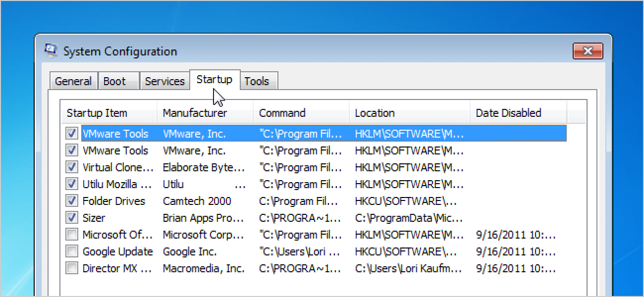Enable the Google Update startup checkbox
This screenshot has height=297, width=644.
pyautogui.click(x=72, y=251)
